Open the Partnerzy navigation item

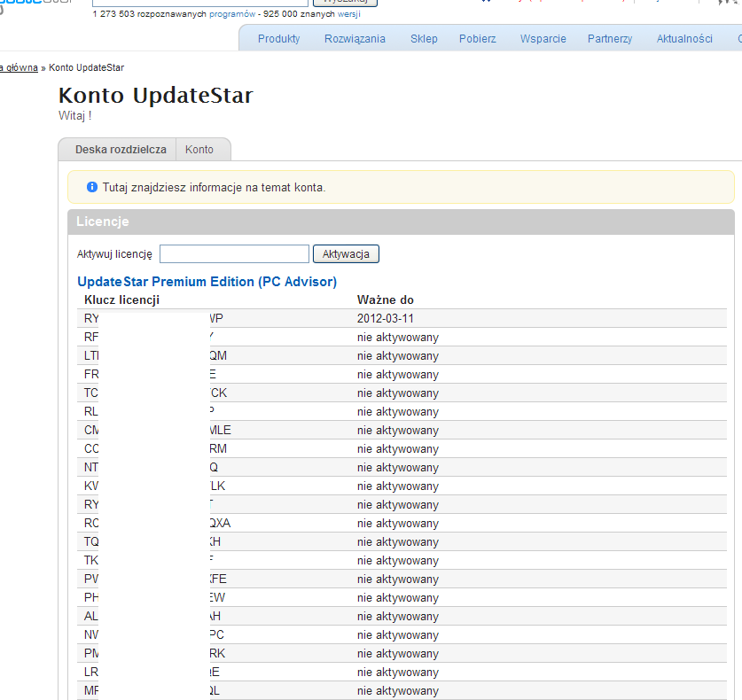610,39
